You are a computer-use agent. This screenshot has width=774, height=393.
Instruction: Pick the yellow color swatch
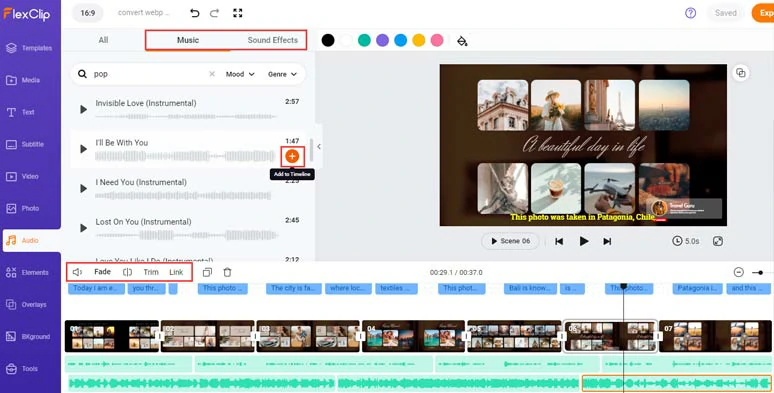click(419, 40)
